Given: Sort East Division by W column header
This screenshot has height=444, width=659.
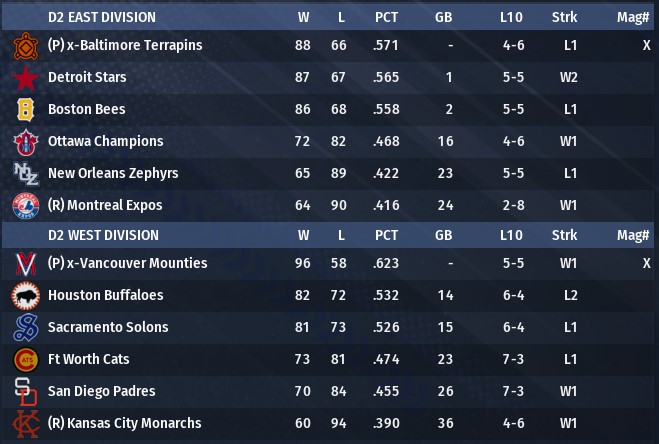Looking at the screenshot, I should 303,17.
